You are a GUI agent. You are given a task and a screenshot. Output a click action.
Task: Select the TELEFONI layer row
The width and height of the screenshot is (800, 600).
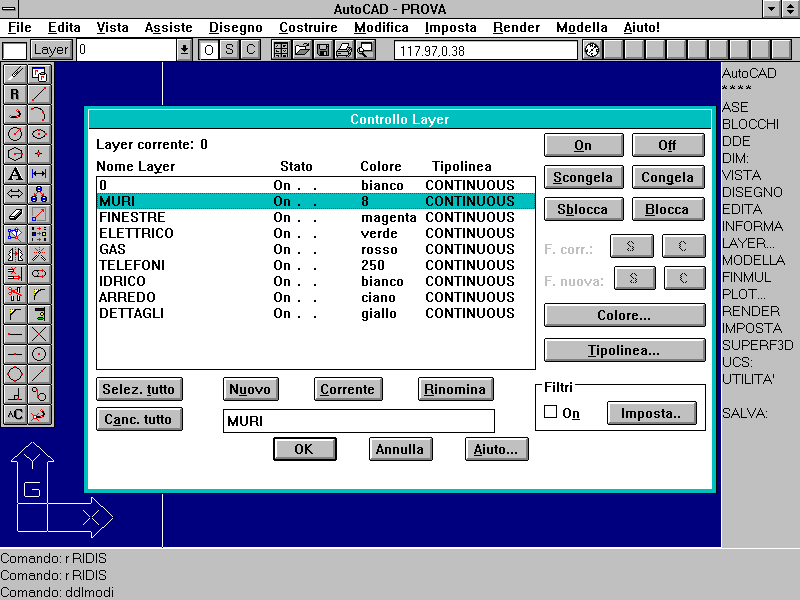click(316, 265)
